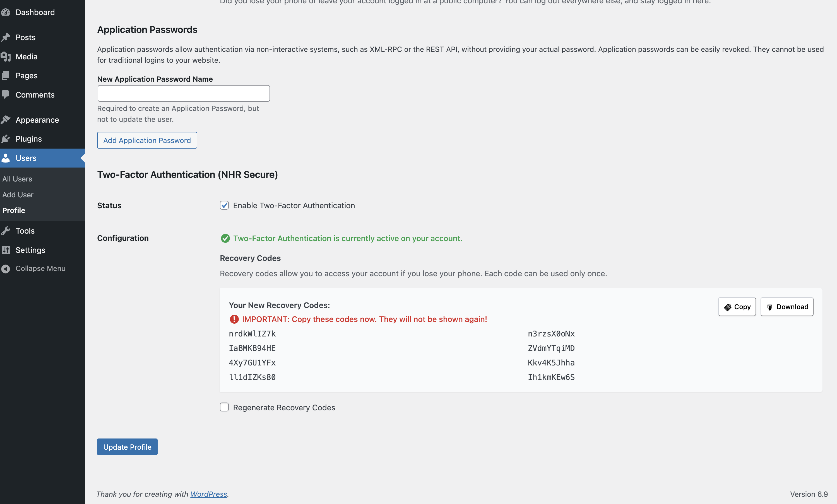
Task: Follow the WordPress link in the footer
Action: pyautogui.click(x=209, y=494)
